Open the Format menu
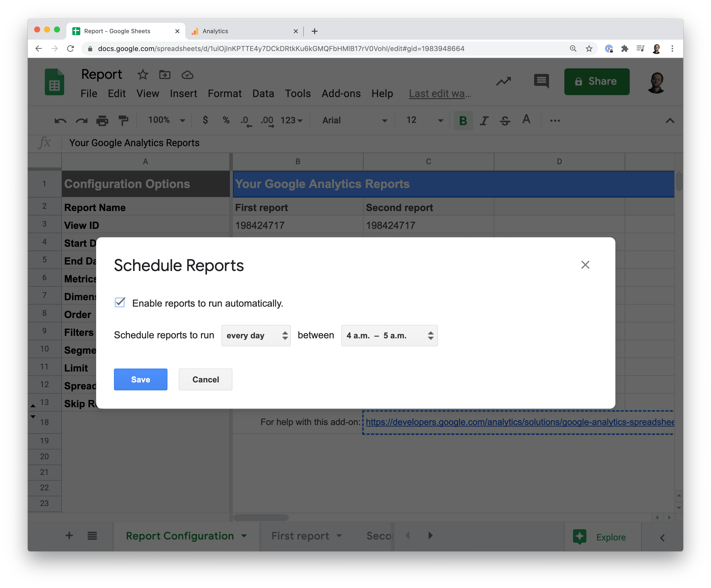Image resolution: width=711 pixels, height=588 pixels. (224, 93)
